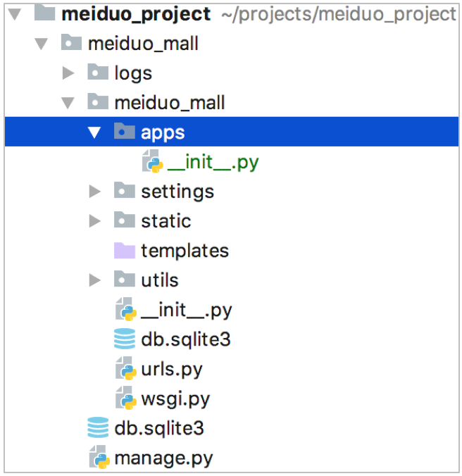Click the meiduo_project root folder icon
The height and width of the screenshot is (476, 462).
(x=44, y=13)
